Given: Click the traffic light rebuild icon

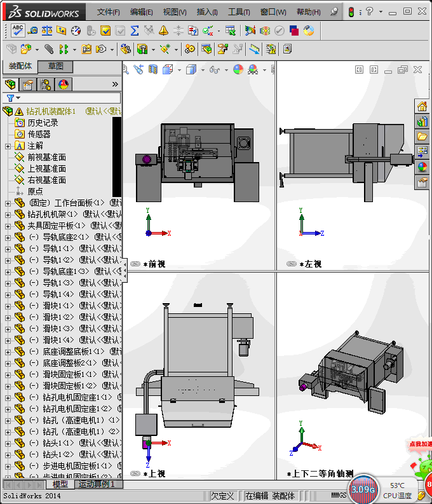Looking at the screenshot, I should coord(351,12).
